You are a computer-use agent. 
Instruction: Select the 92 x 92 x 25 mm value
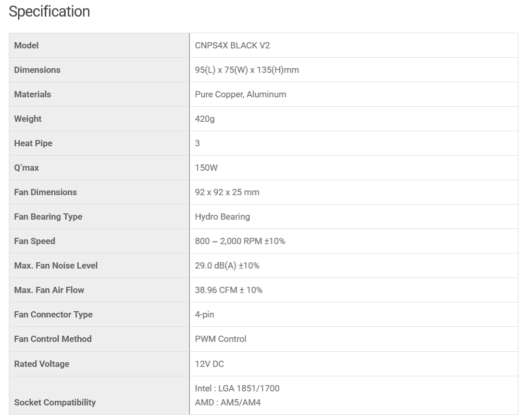coord(227,192)
